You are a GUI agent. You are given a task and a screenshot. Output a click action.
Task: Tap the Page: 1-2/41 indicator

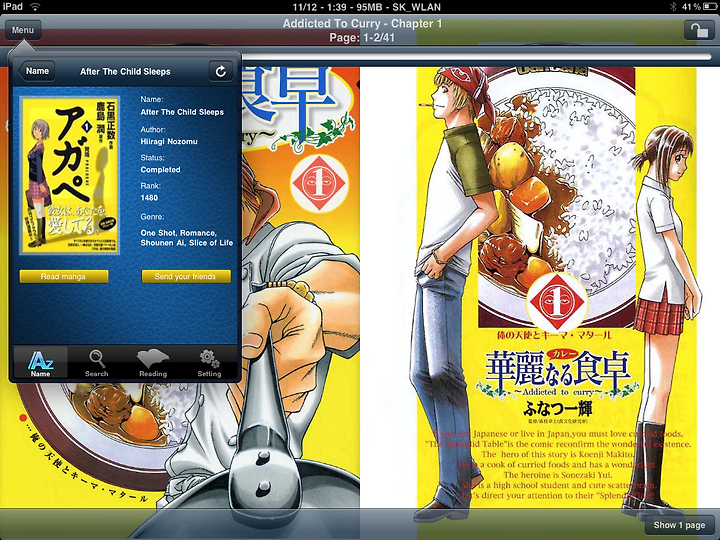[x=362, y=38]
